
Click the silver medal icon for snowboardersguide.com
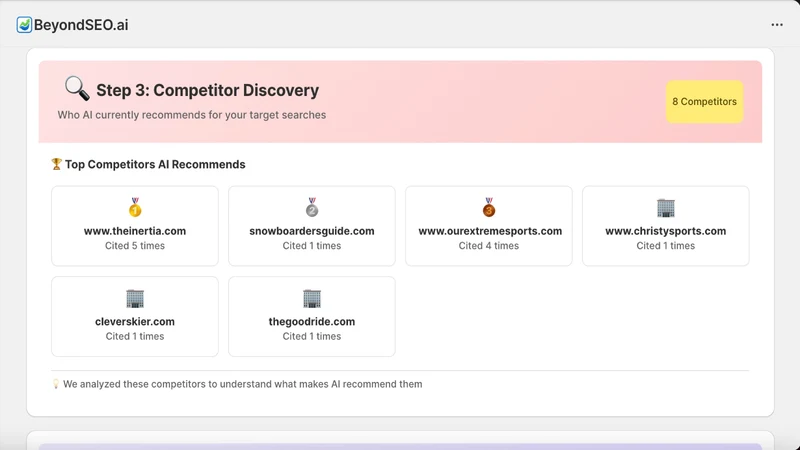click(x=312, y=207)
